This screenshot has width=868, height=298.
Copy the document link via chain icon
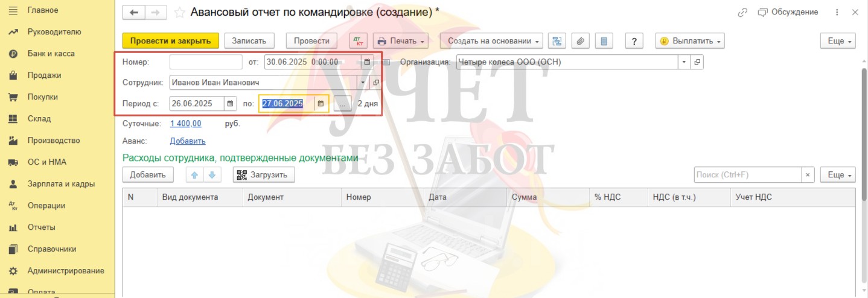pyautogui.click(x=742, y=12)
